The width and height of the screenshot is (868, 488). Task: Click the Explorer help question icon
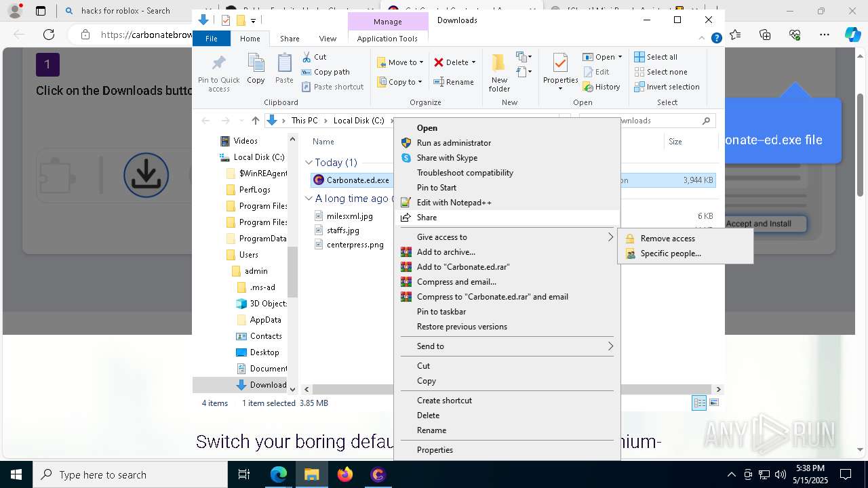tap(716, 39)
